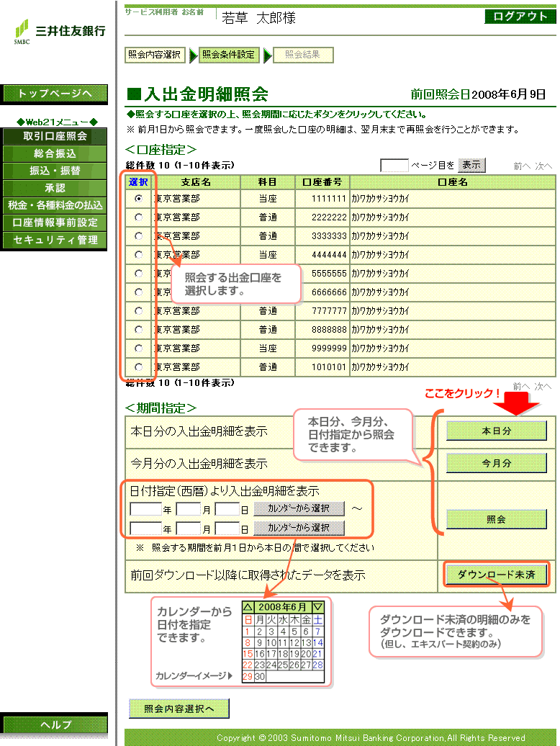
Task: Select radio for account 1111111
Action: pos(139,199)
